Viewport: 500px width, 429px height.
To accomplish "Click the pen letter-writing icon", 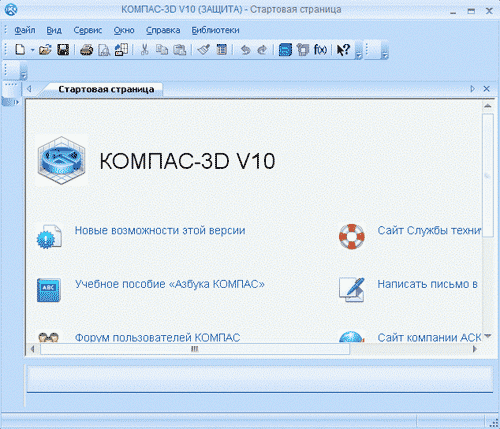I will point(352,290).
